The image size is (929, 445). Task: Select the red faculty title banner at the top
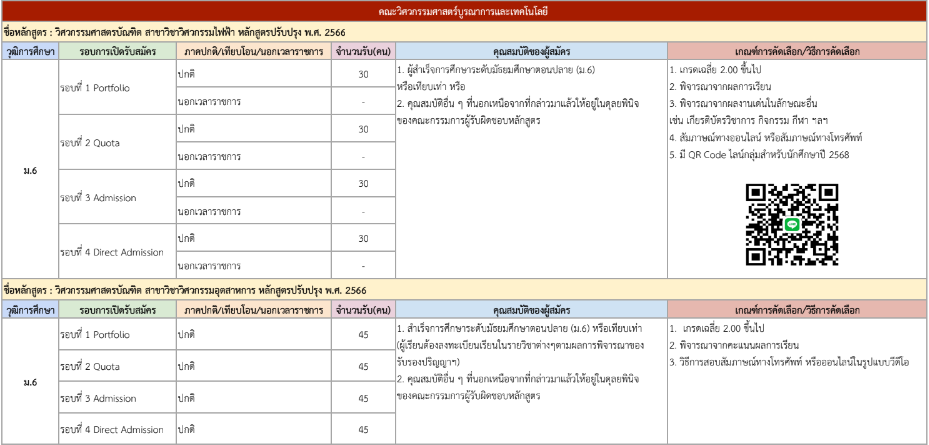pyautogui.click(x=464, y=12)
